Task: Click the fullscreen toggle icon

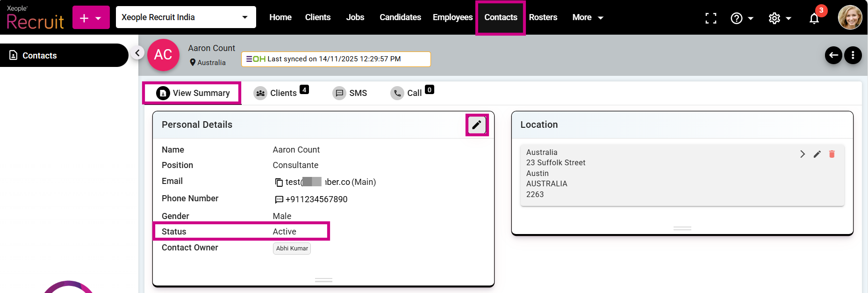Action: tap(710, 18)
